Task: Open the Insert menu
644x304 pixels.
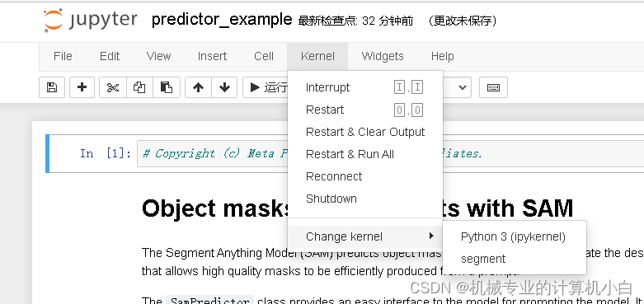Action: (x=212, y=56)
